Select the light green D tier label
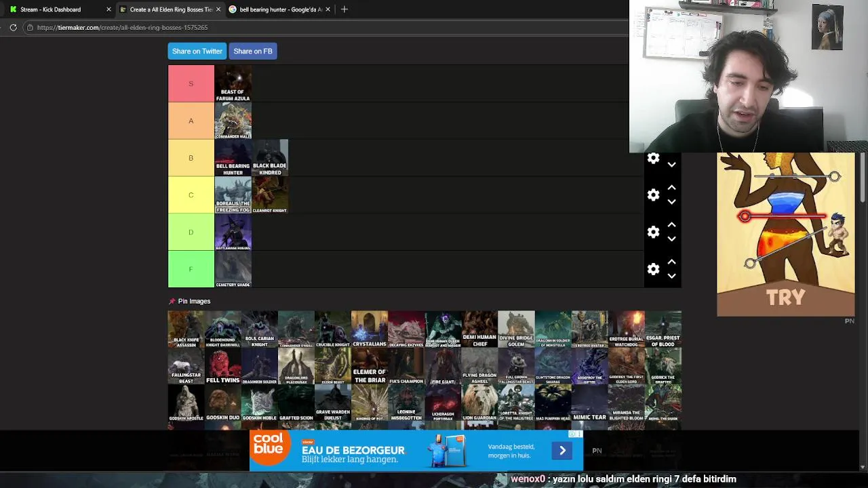868x488 pixels. (x=191, y=232)
